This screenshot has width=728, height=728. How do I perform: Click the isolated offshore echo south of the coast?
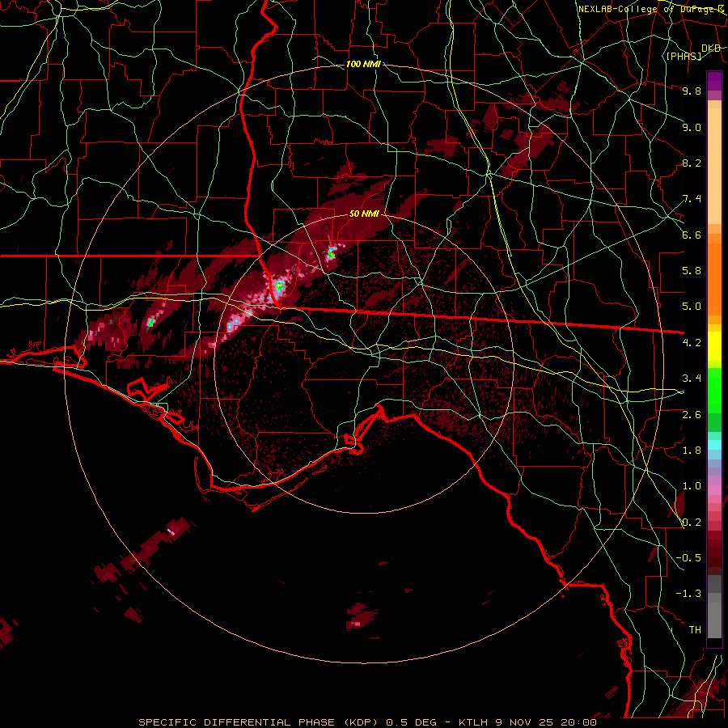[361, 616]
